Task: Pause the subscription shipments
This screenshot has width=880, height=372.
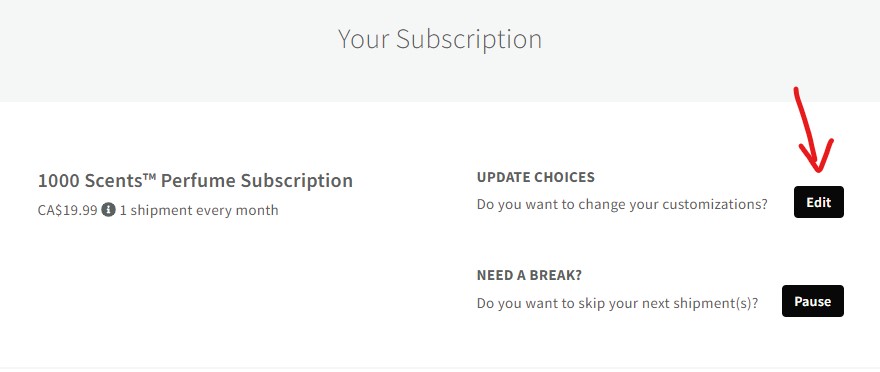Action: [812, 301]
